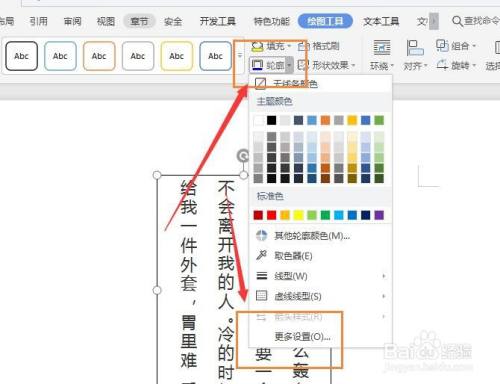500x384 pixels.
Task: Click the 对齐 align icon
Action: click(415, 48)
